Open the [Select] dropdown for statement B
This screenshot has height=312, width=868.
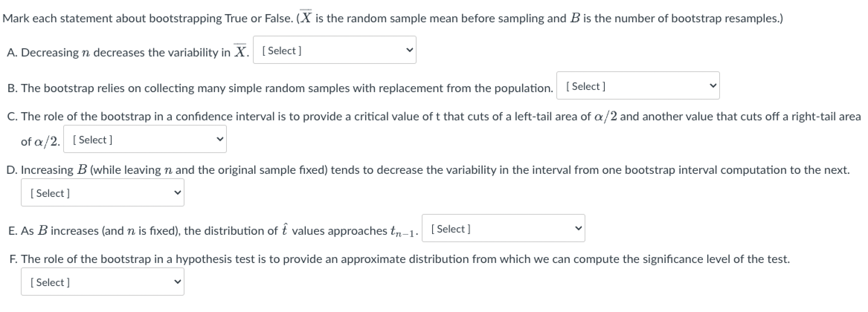pyautogui.click(x=637, y=86)
